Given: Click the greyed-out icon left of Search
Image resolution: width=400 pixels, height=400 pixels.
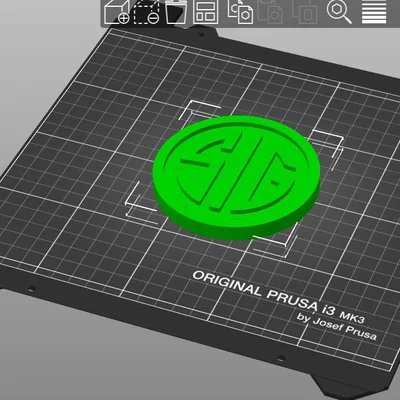Looking at the screenshot, I should (x=306, y=12).
